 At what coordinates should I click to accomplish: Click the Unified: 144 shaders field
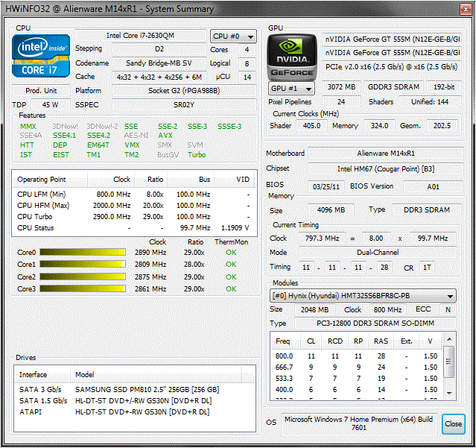430,101
